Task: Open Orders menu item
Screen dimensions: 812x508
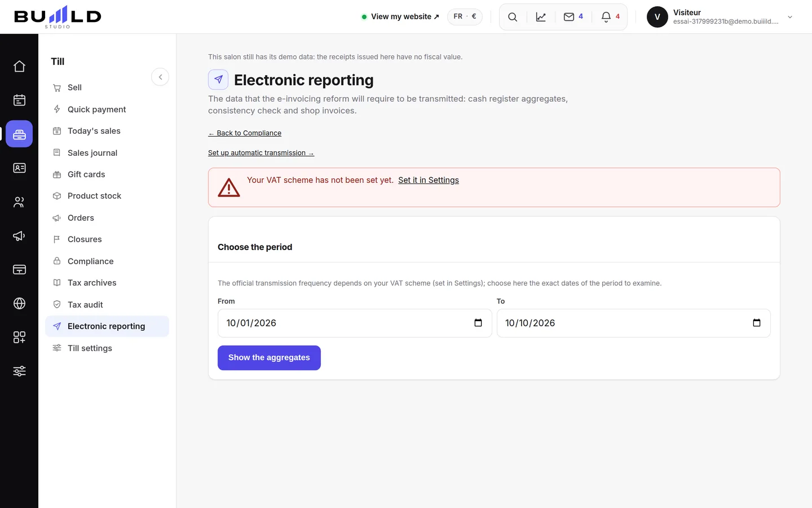Action: click(x=107, y=218)
